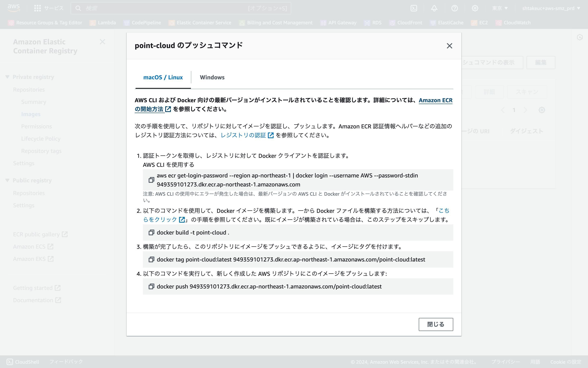Click the 編集 button behind the dialog
Viewport: 588px width, 368px height.
pyautogui.click(x=541, y=63)
